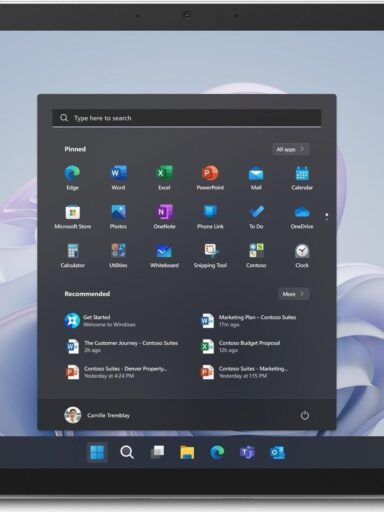Open Contoso Suites - Marketing presentation
384x512 pixels.
[x=245, y=372]
